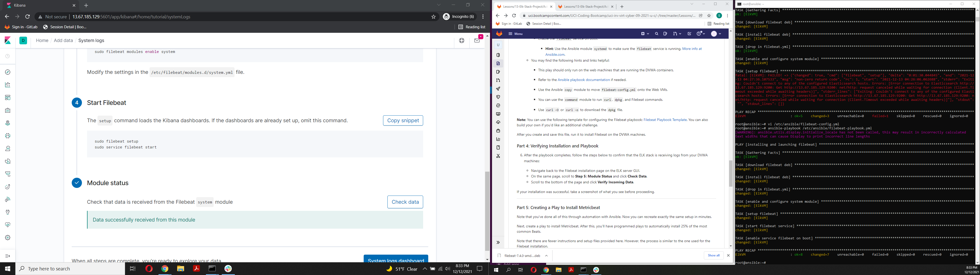980x275 pixels.
Task: Open the Kibana Dashboard app icon
Action: click(8, 97)
